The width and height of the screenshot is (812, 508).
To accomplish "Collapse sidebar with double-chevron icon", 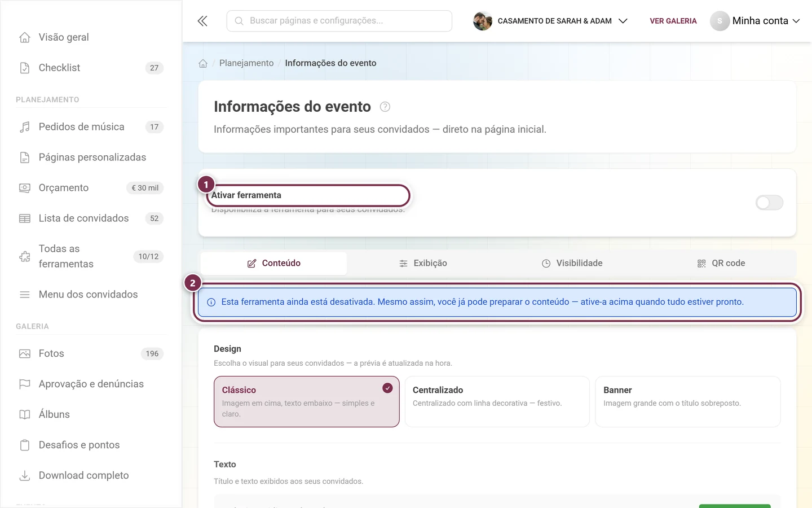I will [x=202, y=21].
